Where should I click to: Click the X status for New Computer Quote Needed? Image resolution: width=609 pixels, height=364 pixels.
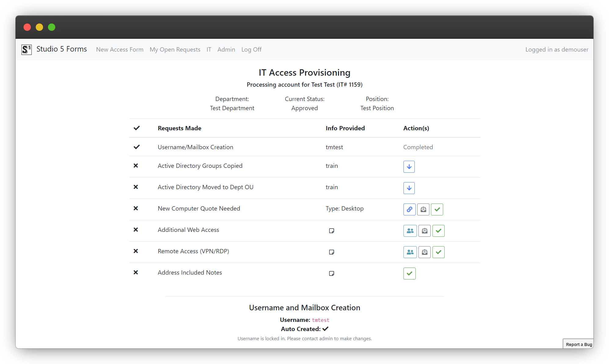[136, 208]
